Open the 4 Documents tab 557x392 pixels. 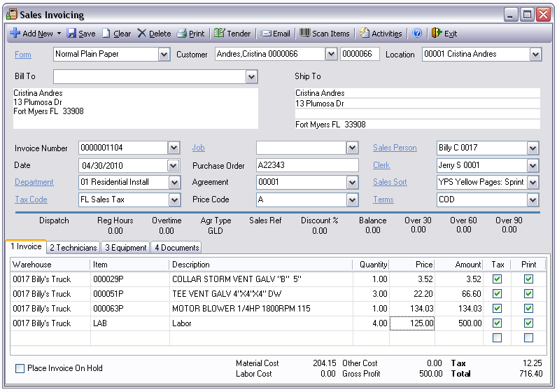tap(176, 248)
